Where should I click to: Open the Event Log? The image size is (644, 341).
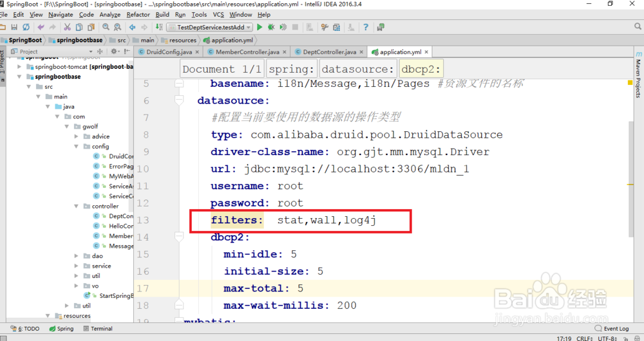(612, 328)
